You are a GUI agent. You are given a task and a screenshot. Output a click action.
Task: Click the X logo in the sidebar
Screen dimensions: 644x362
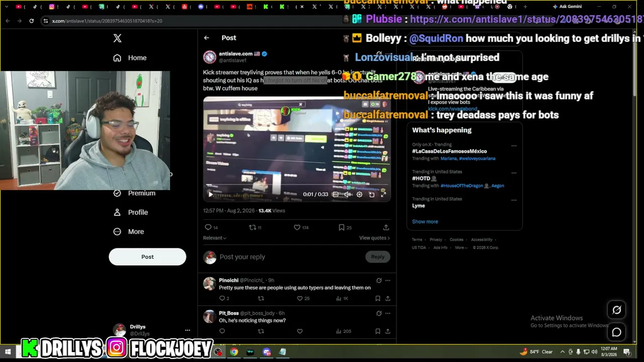point(117,38)
